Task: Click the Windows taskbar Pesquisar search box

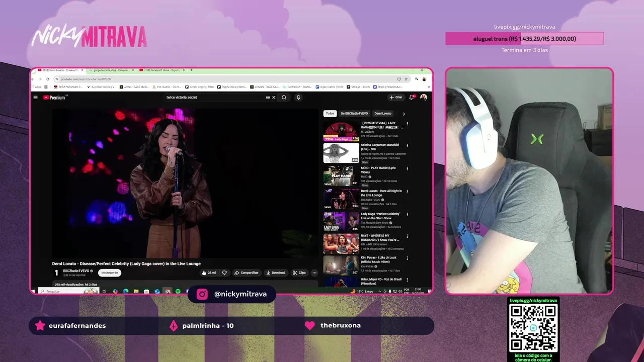Action: point(68,291)
